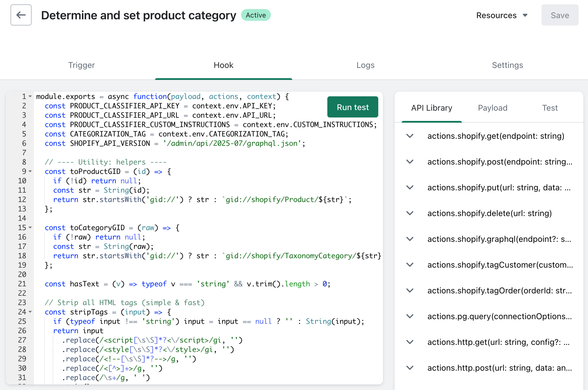588x390 pixels.
Task: Open the Test panel tab
Action: [550, 108]
